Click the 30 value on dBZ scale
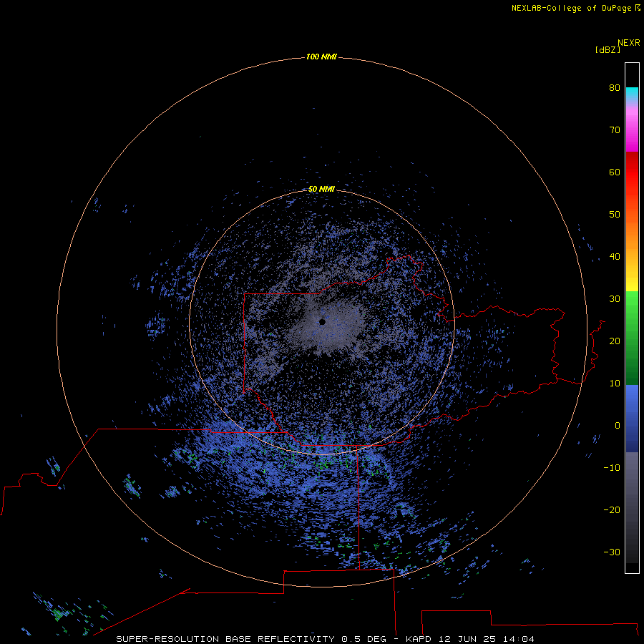 coord(615,298)
